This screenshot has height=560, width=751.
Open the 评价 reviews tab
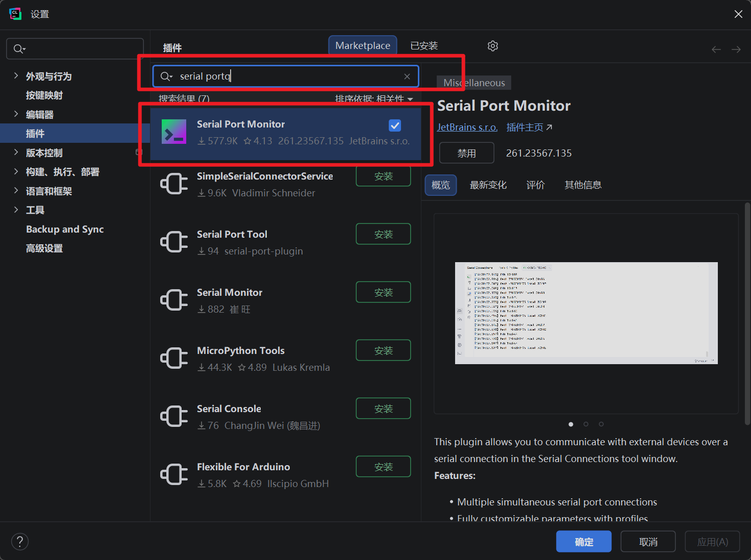(536, 185)
